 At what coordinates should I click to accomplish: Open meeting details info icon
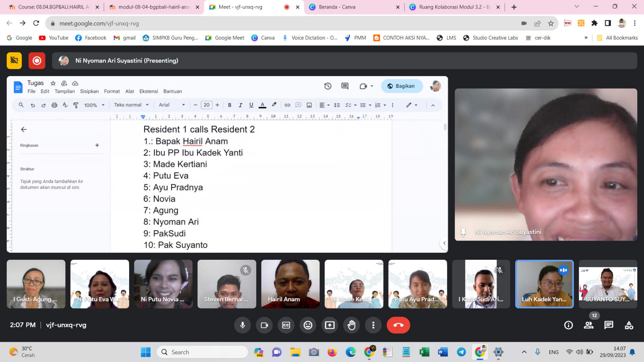pyautogui.click(x=568, y=325)
